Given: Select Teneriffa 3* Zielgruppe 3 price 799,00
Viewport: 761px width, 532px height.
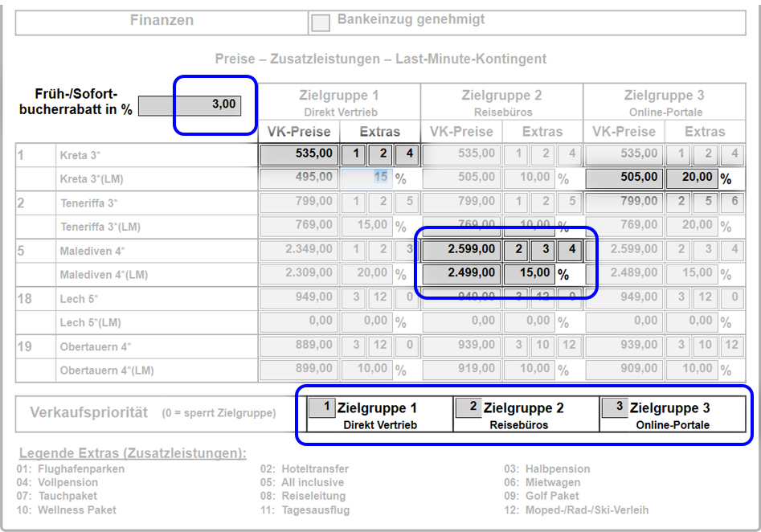Looking at the screenshot, I should click(x=624, y=203).
